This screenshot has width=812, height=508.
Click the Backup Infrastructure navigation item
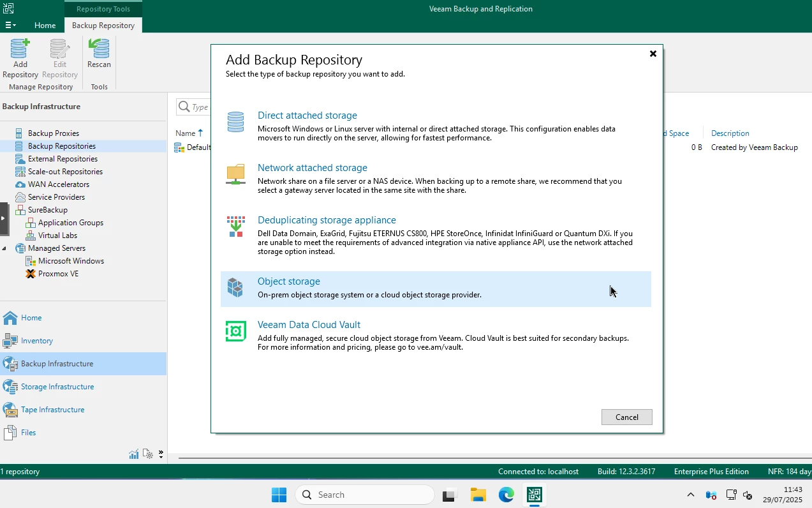tap(83, 364)
